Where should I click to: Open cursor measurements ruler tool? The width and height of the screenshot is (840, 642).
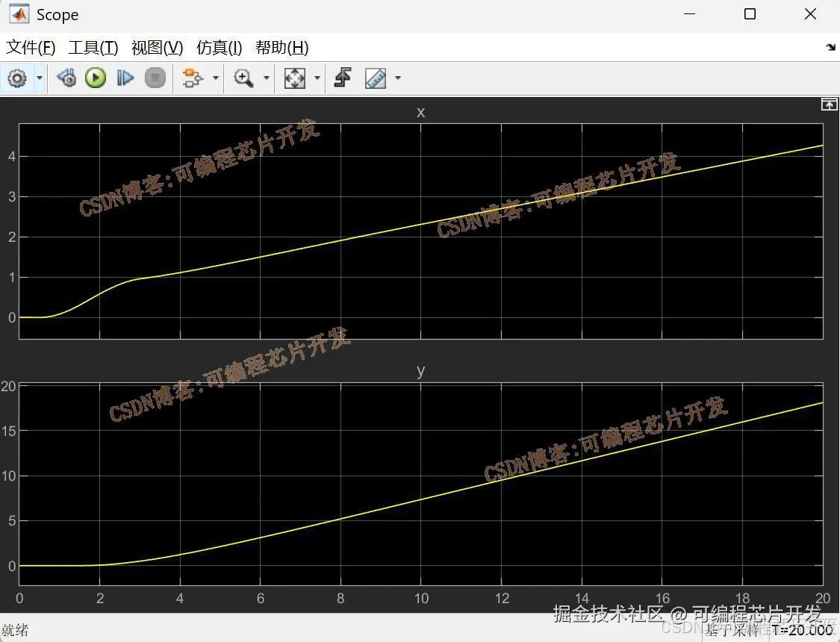pyautogui.click(x=376, y=78)
